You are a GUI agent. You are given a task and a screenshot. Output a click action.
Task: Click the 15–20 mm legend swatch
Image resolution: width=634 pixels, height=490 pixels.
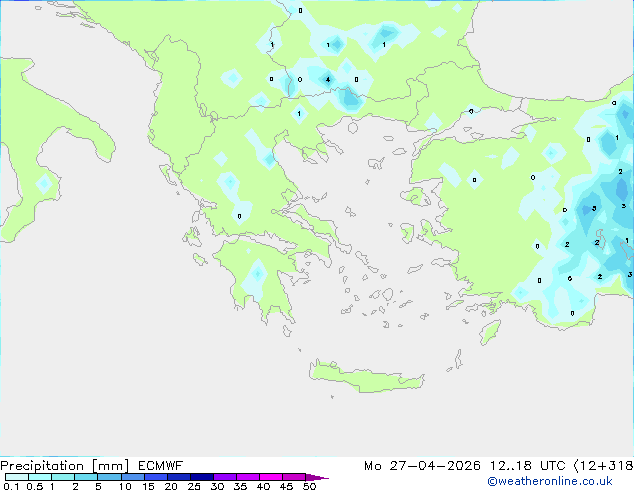[156, 477]
